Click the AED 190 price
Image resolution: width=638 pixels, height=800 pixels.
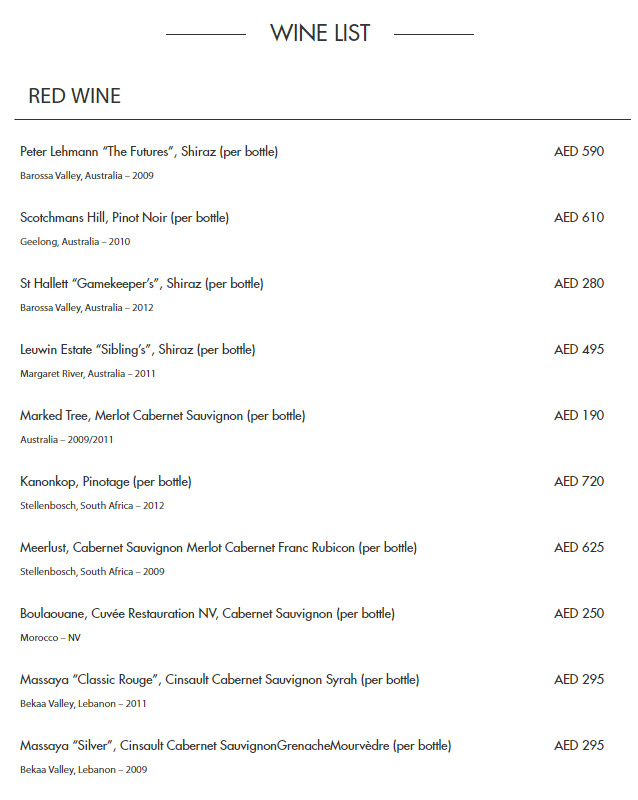579,416
